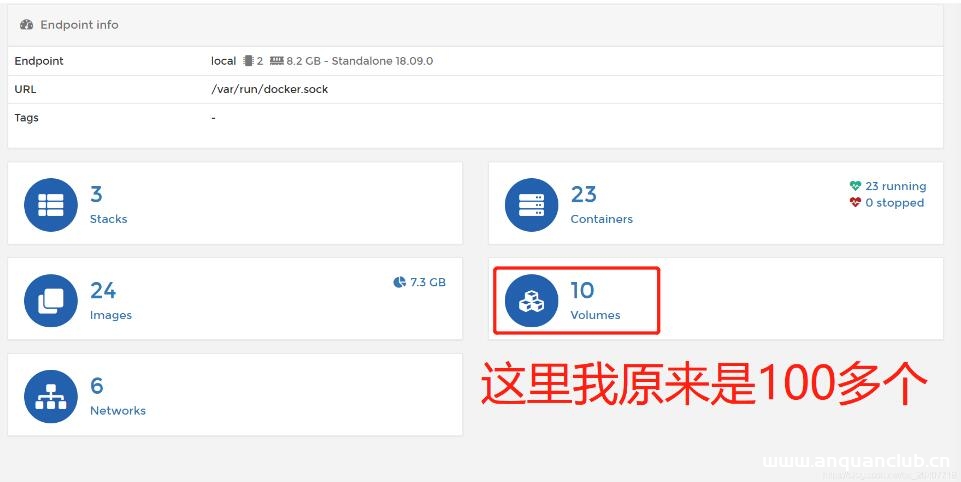Click the stacks count 3
The height and width of the screenshot is (482, 961).
point(96,194)
